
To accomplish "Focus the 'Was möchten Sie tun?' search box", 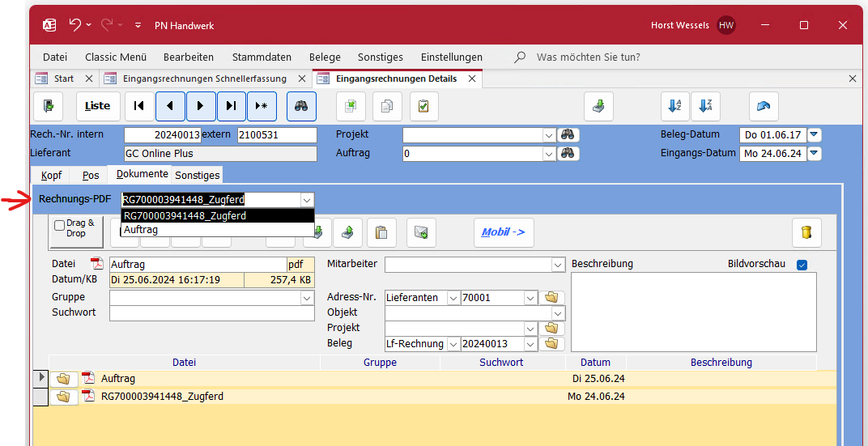I will 589,57.
